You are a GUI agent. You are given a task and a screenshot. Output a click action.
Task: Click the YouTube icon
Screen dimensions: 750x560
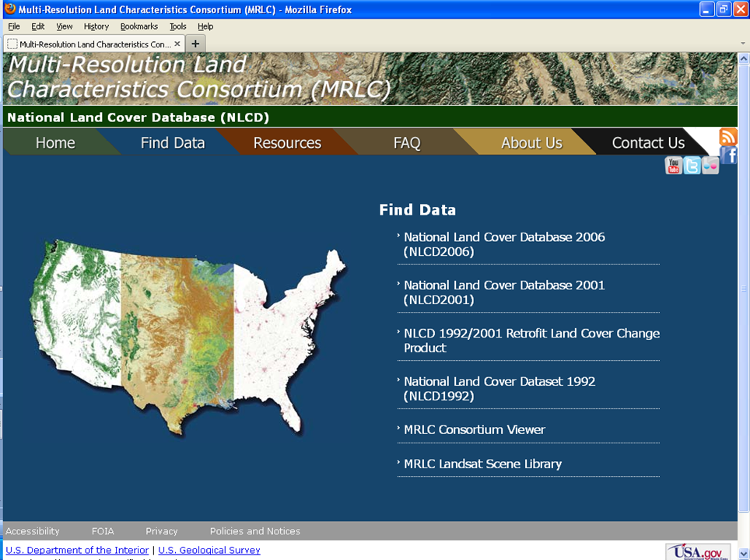pyautogui.click(x=673, y=165)
